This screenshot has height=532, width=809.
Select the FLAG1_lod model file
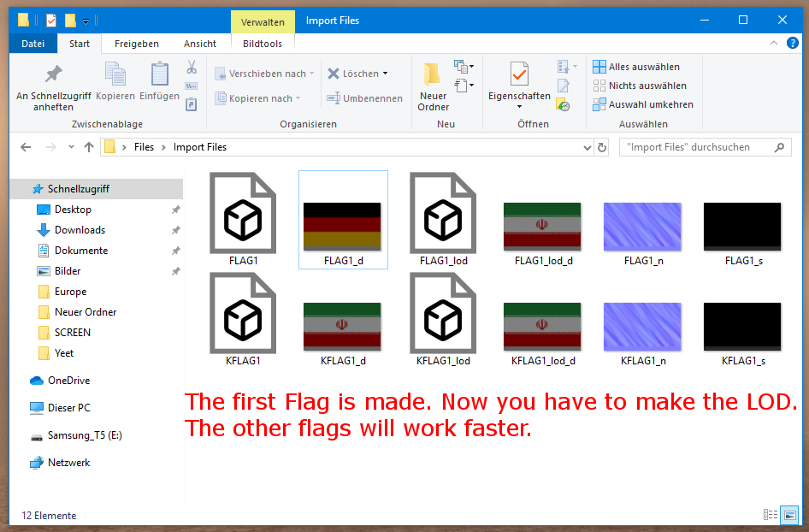pyautogui.click(x=443, y=220)
